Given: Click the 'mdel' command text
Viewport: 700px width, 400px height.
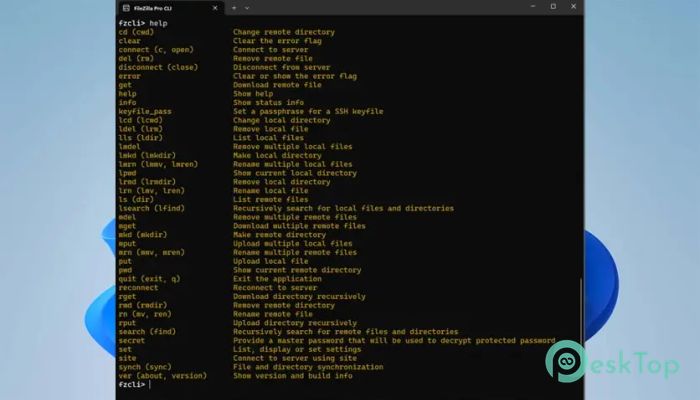Looking at the screenshot, I should [127, 217].
